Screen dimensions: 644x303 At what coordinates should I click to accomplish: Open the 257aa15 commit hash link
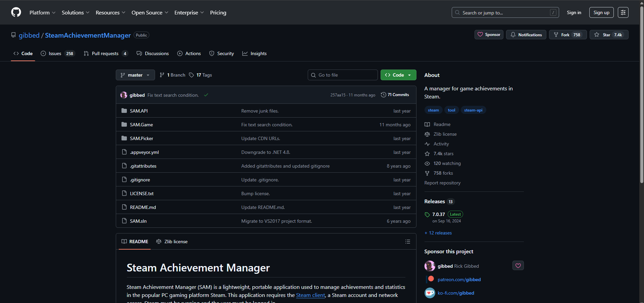point(338,95)
